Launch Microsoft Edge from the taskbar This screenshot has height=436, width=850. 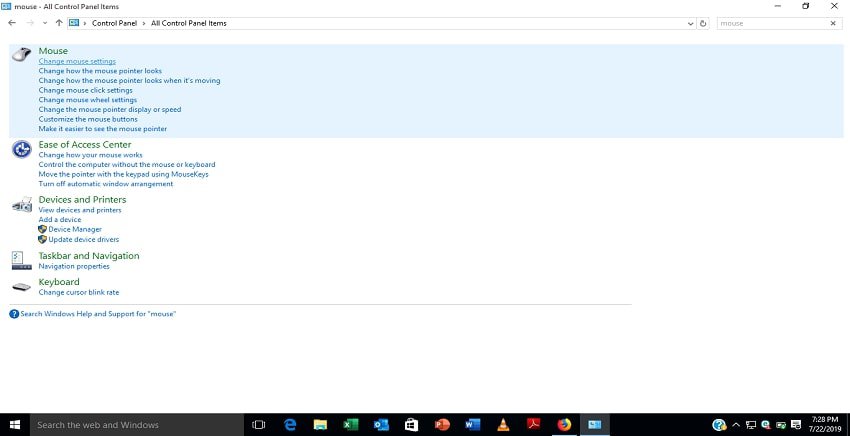click(290, 425)
